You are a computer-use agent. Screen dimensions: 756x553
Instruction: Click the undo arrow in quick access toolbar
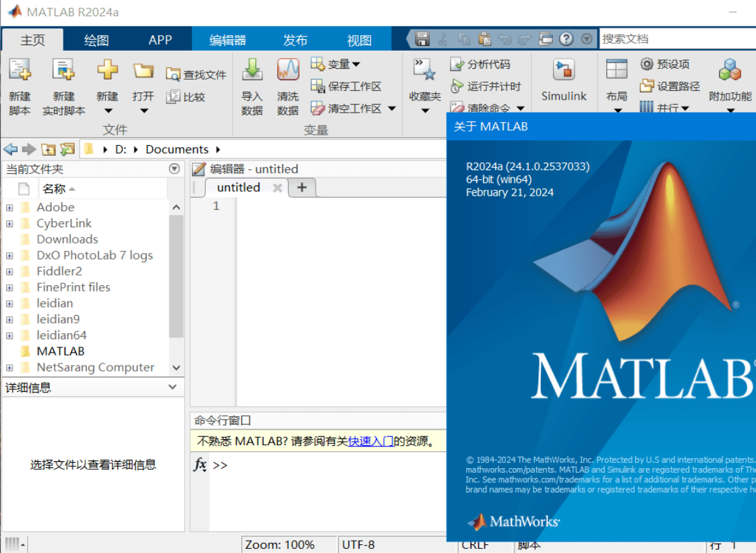pos(505,39)
